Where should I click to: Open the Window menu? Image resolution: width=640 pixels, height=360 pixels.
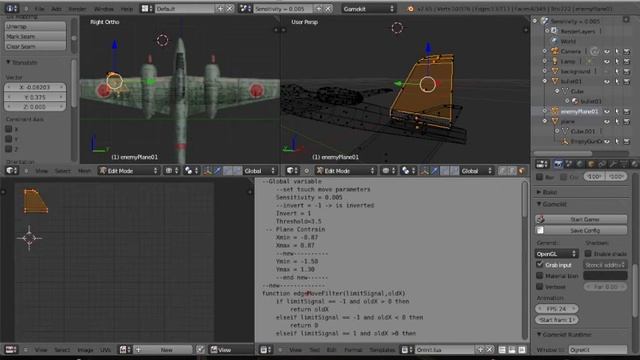point(104,9)
